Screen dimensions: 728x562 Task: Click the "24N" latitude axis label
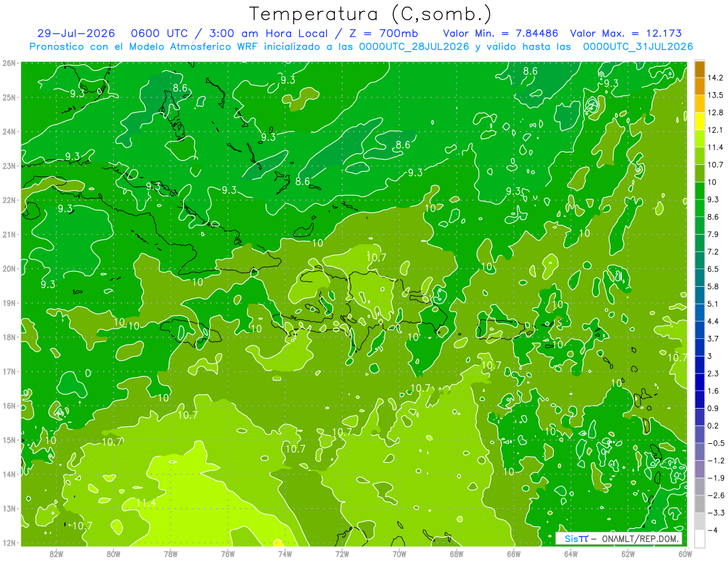[x=9, y=132]
